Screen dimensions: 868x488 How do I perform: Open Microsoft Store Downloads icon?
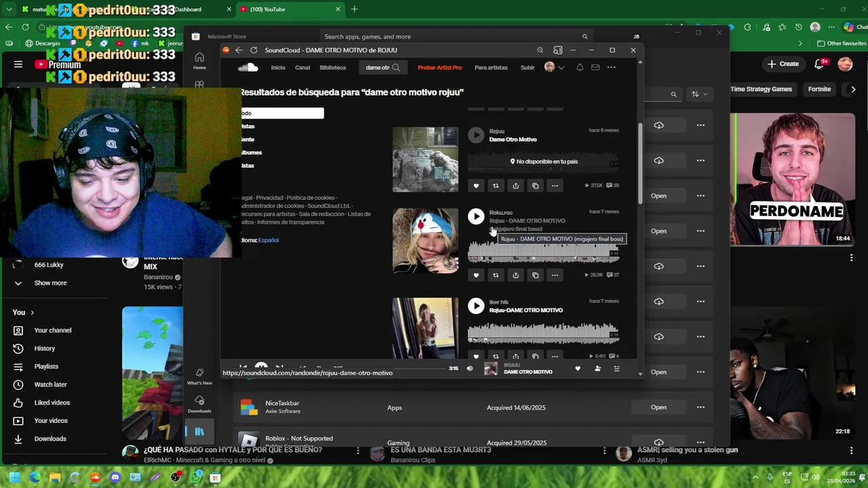(x=199, y=404)
